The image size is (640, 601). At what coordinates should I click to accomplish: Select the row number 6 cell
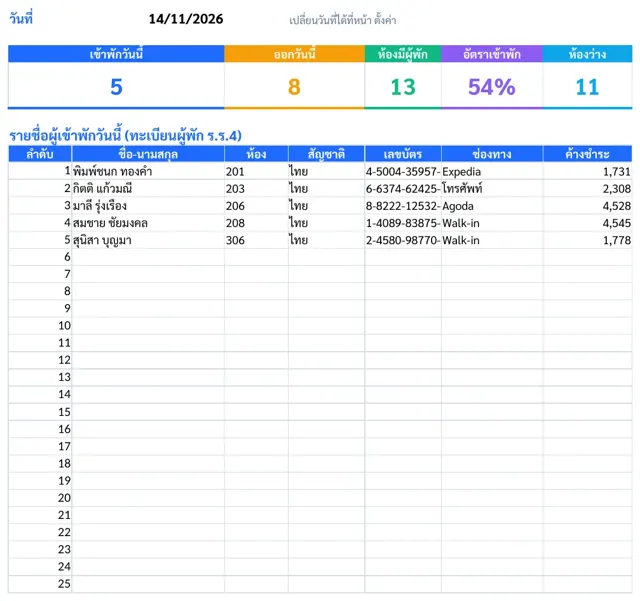point(40,257)
